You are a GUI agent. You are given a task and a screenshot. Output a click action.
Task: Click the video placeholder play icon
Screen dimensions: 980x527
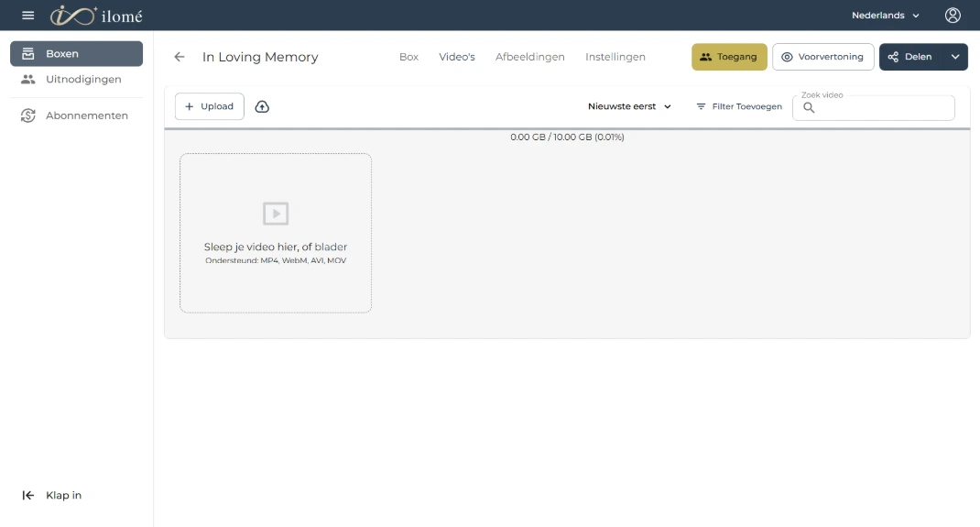276,214
